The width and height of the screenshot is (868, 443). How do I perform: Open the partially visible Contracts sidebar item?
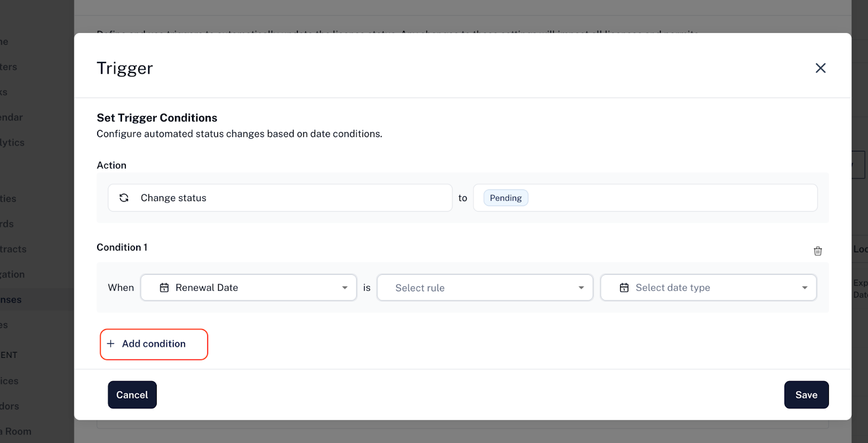pos(13,249)
